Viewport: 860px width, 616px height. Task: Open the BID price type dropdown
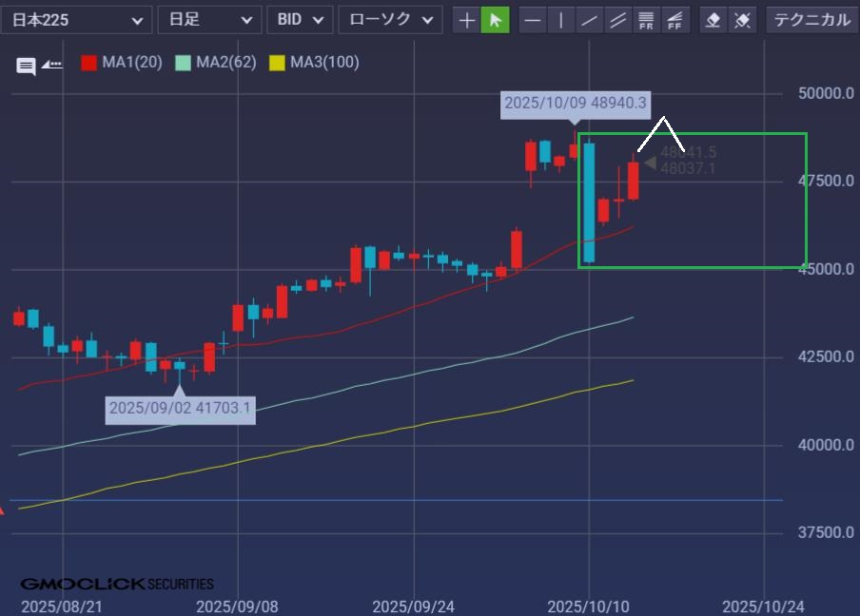click(x=300, y=20)
